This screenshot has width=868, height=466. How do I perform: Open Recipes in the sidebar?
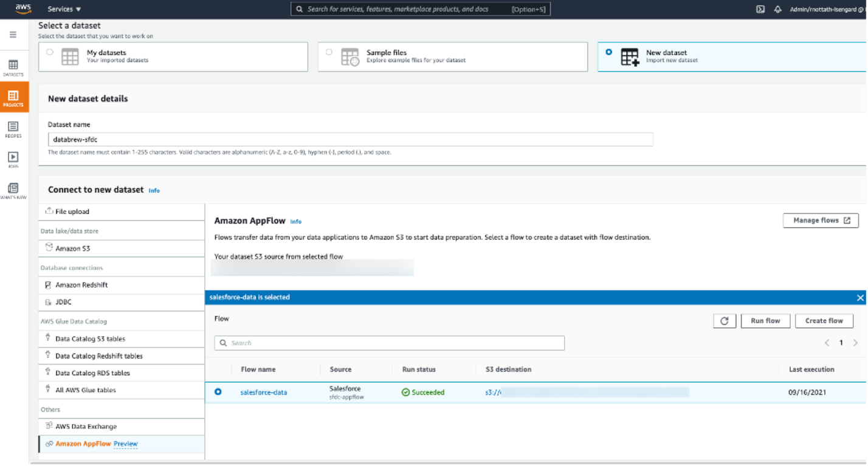13,129
